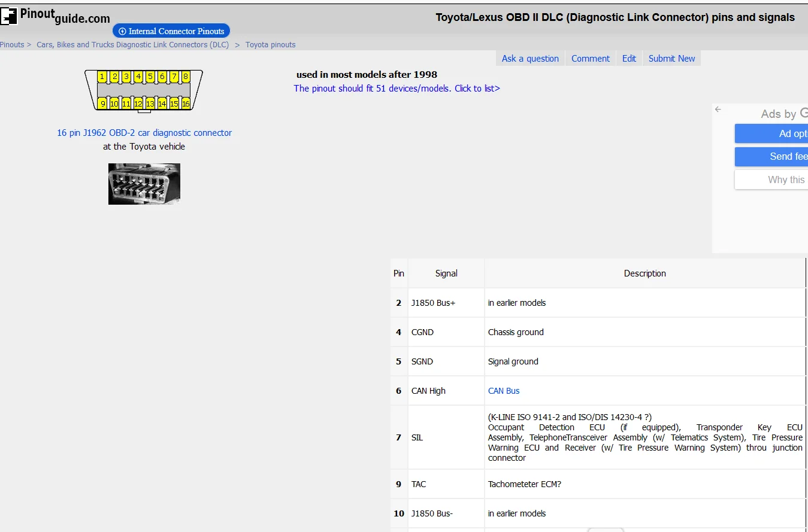Open the Toyota connector photo thumbnail
This screenshot has height=532, width=808.
(x=144, y=184)
